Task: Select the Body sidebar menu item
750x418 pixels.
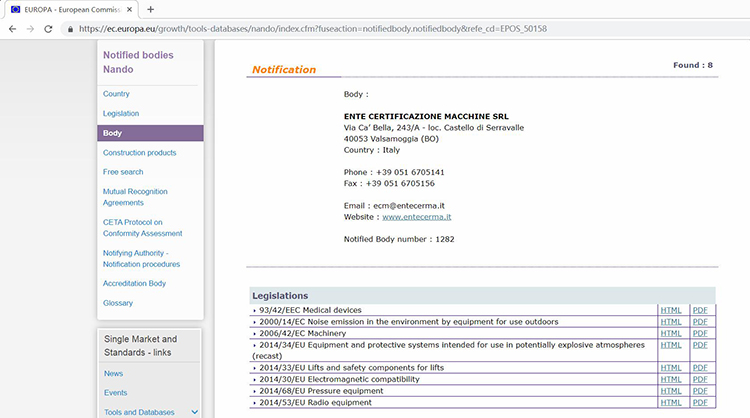Action: (x=150, y=133)
